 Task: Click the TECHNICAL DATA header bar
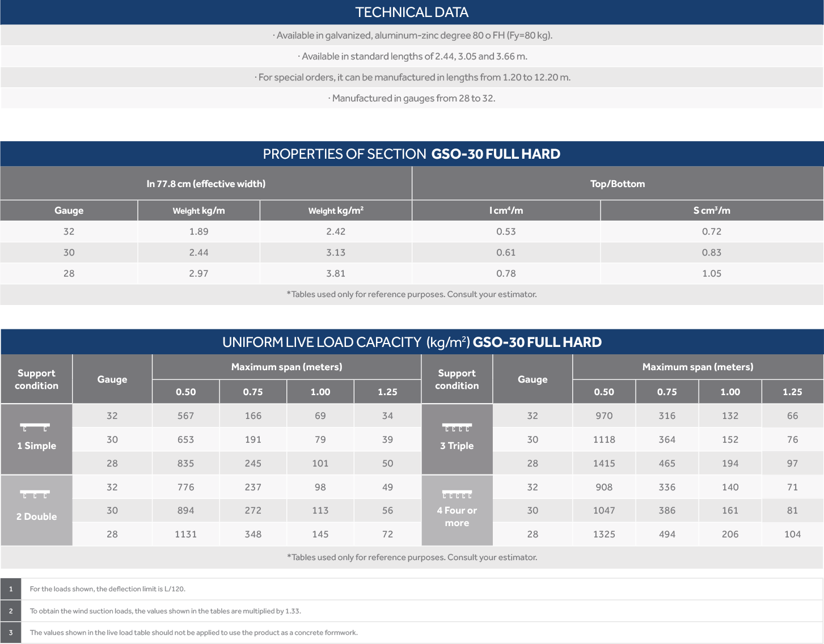[x=412, y=12]
